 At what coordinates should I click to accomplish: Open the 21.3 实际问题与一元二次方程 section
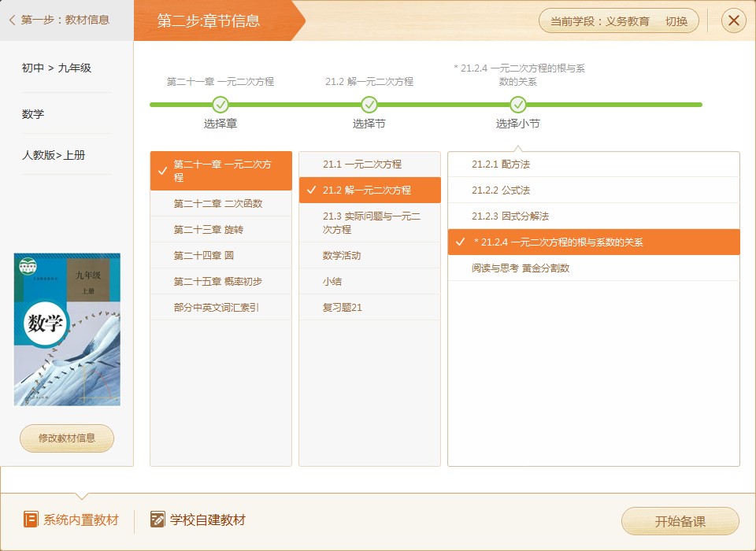[x=369, y=223]
